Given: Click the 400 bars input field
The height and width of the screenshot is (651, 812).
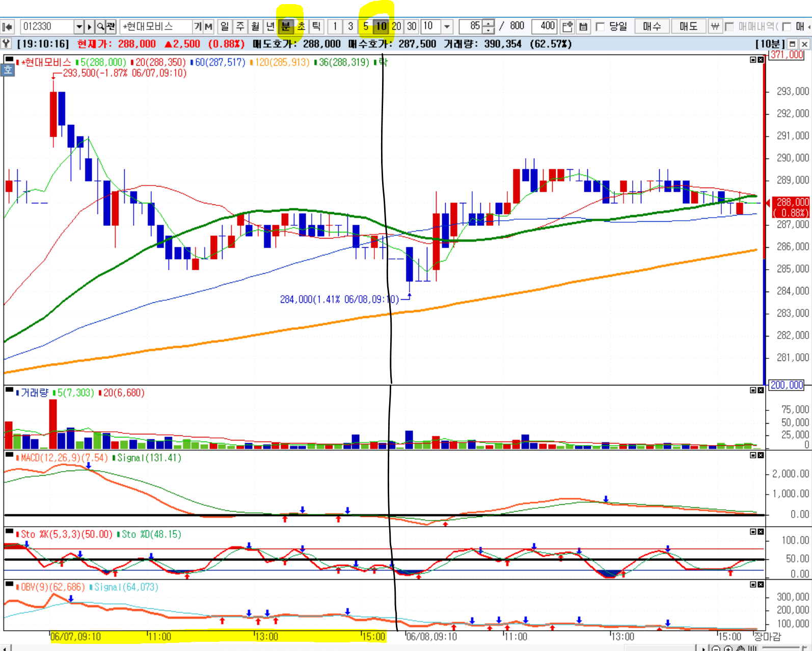Looking at the screenshot, I should click(544, 27).
